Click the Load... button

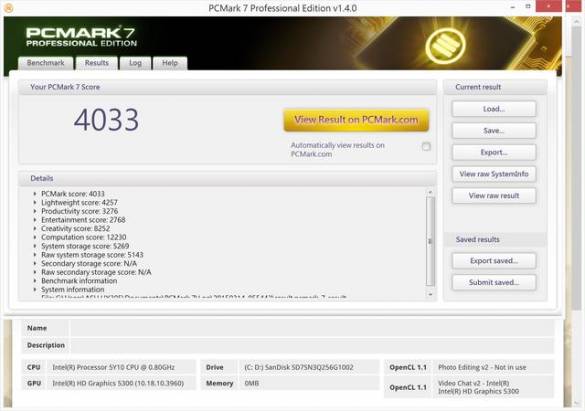pyautogui.click(x=494, y=109)
